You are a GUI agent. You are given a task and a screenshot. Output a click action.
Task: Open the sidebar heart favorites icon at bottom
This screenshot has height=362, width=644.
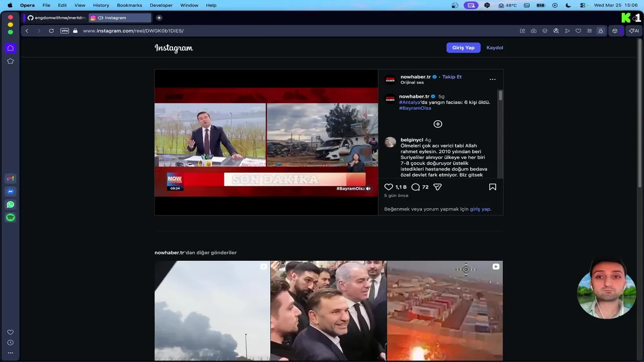(x=10, y=332)
